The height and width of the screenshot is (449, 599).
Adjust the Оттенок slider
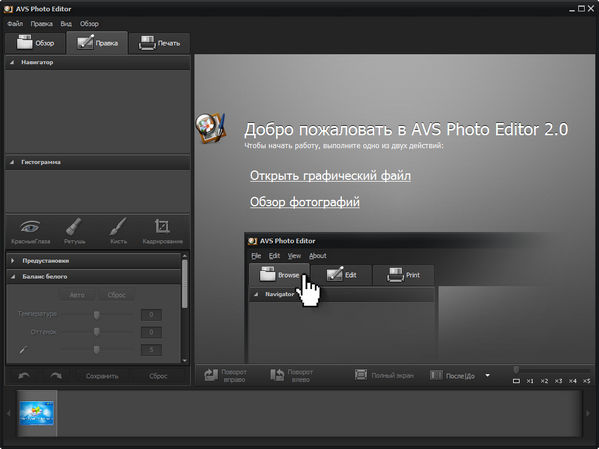point(97,332)
